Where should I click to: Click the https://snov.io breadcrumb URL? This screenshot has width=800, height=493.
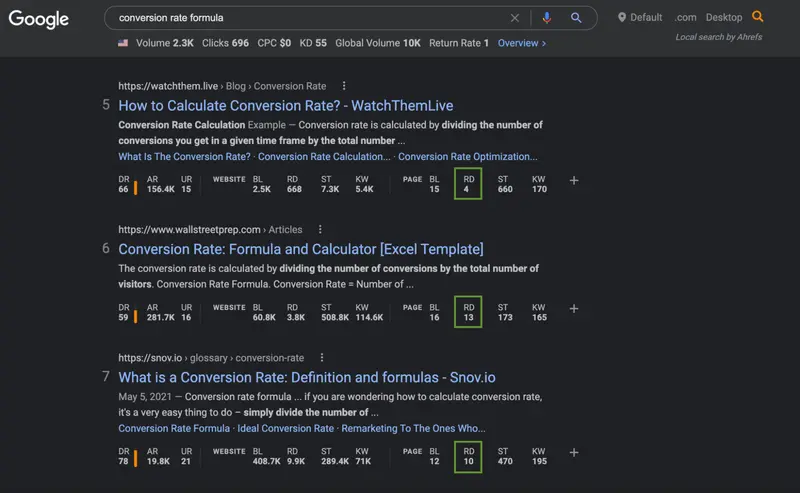[150, 358]
